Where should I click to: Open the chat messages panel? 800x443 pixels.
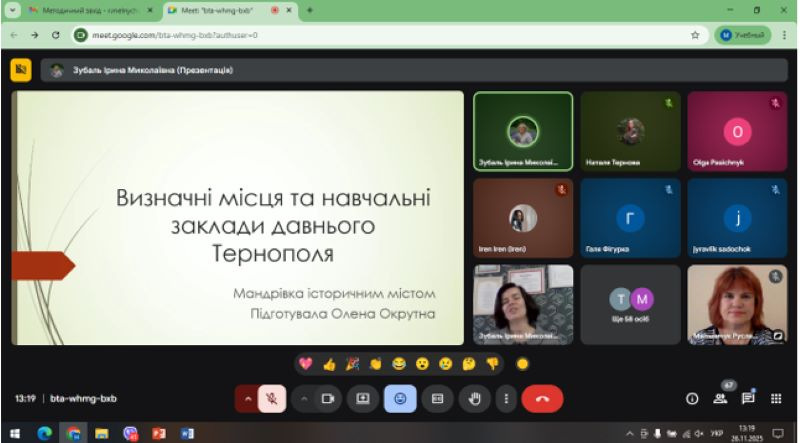pos(748,398)
